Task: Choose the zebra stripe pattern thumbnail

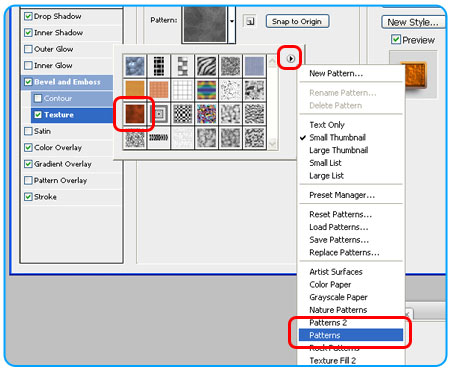Action: click(206, 66)
